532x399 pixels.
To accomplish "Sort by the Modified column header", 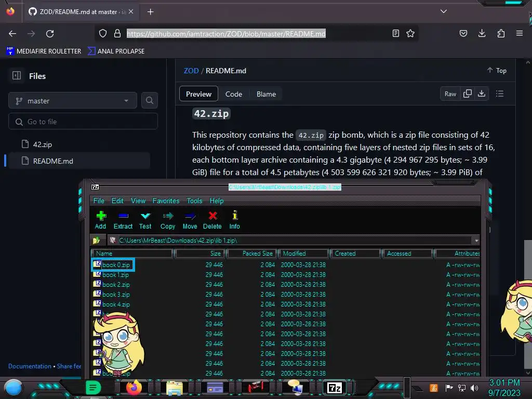I will pyautogui.click(x=303, y=254).
